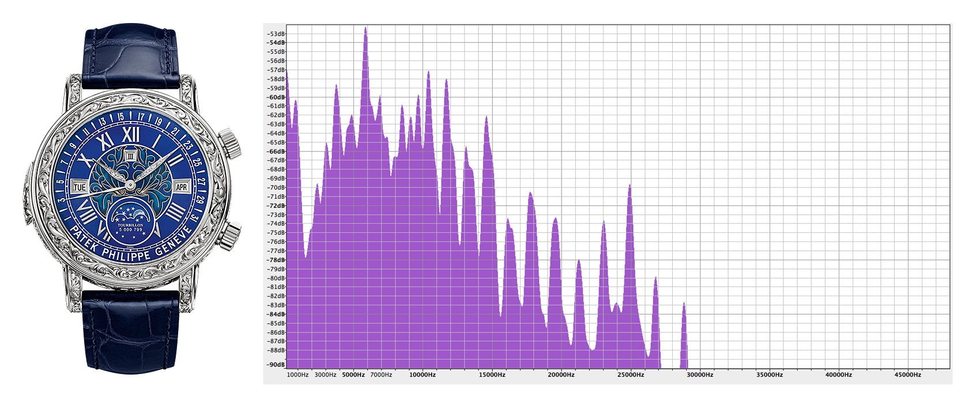Click the -63dB level label
Image resolution: width=980 pixels, height=408 pixels.
tap(276, 124)
